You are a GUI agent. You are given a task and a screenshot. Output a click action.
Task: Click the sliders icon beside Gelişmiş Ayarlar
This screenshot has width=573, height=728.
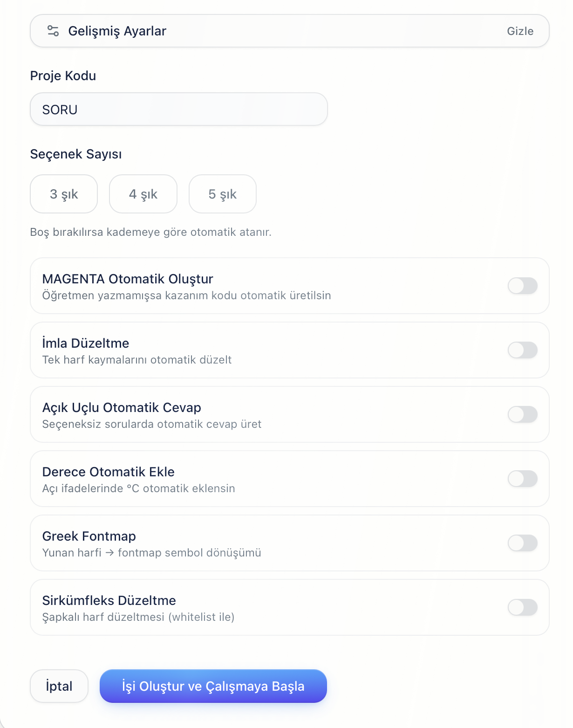(x=53, y=31)
